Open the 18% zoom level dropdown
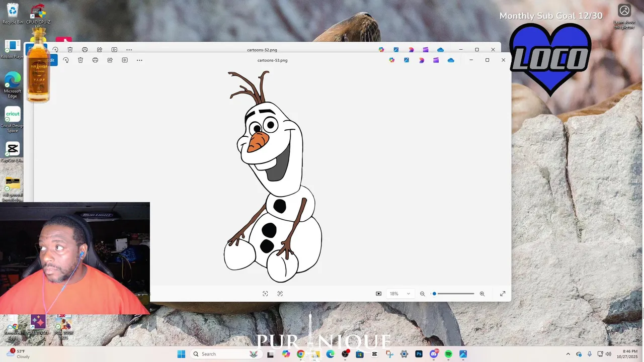Screen dimensions: 644x362 [x=400, y=294]
